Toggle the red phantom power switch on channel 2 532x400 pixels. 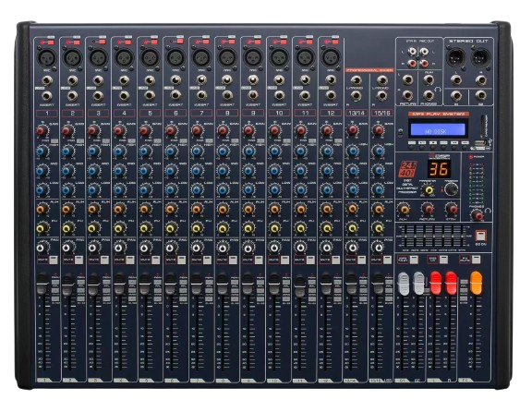pos(77,42)
